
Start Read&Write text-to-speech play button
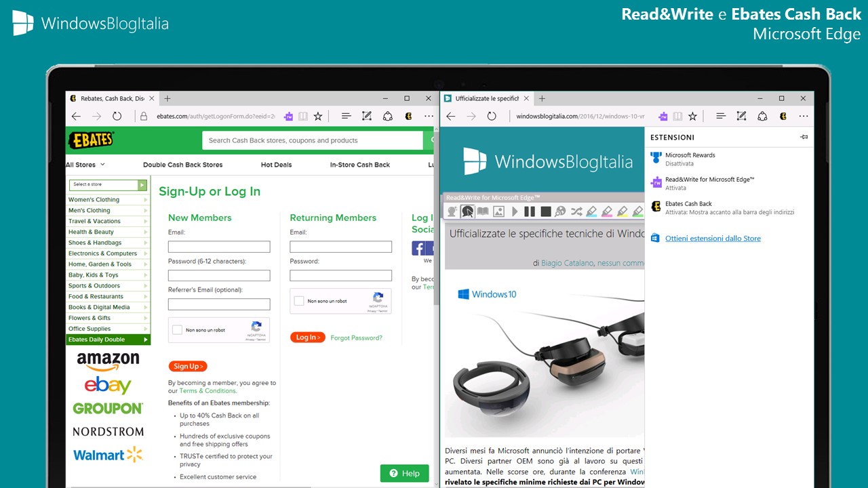[515, 211]
